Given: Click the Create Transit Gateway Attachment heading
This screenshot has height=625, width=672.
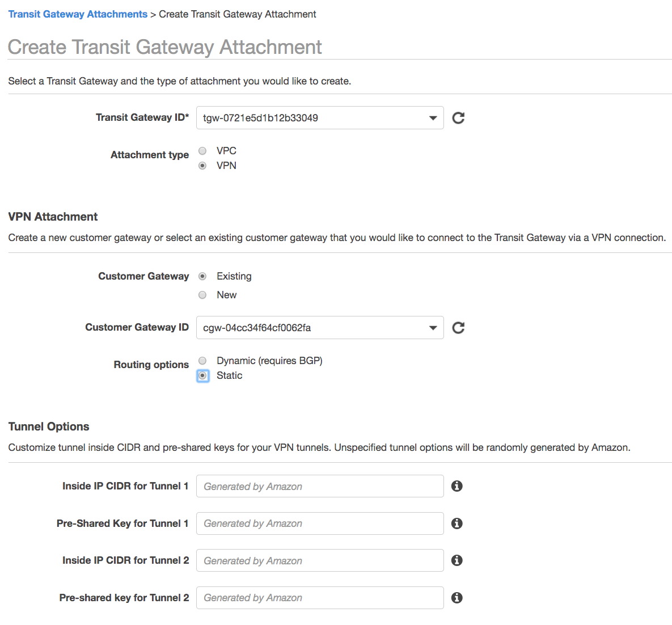Looking at the screenshot, I should tap(164, 47).
